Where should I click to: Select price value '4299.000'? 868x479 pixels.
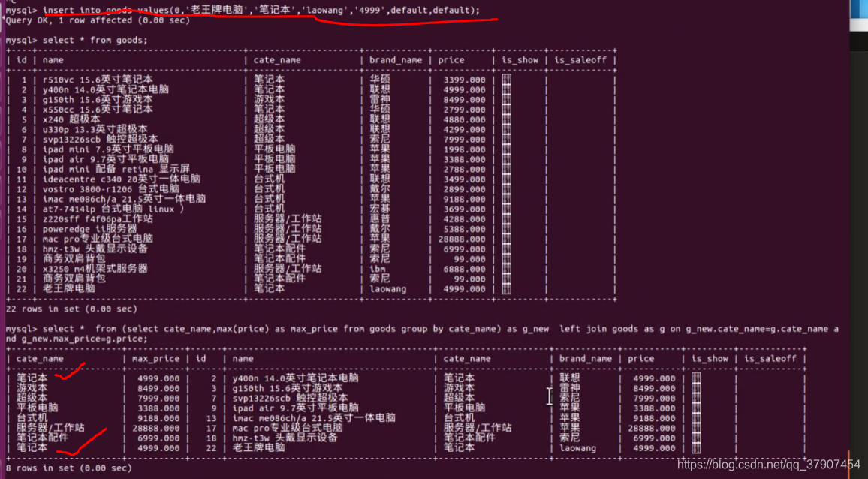point(465,129)
